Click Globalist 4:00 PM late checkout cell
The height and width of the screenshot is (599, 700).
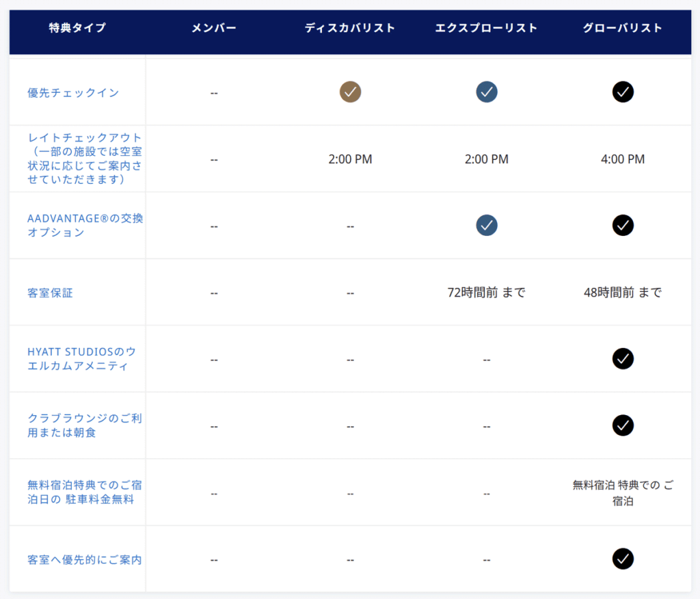coord(623,159)
